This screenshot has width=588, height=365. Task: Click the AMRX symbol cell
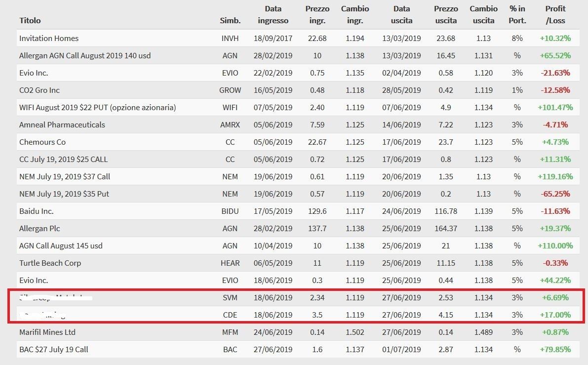click(x=230, y=124)
